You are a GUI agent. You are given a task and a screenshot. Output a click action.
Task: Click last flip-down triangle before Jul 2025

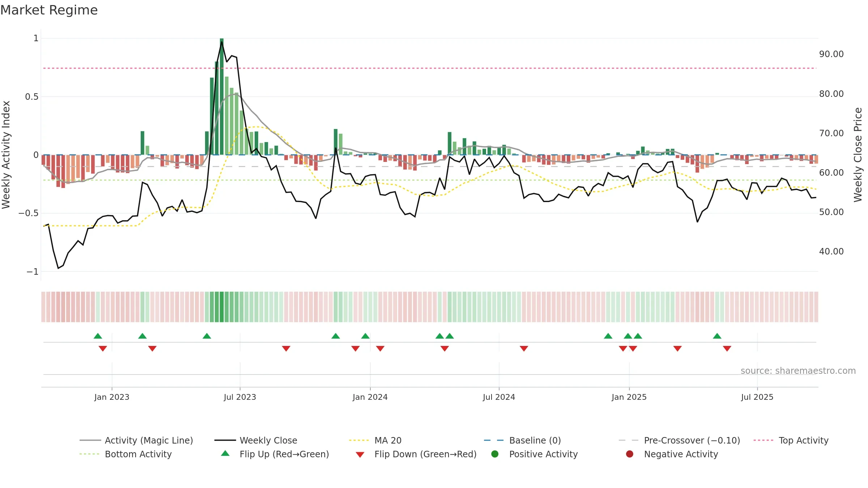(x=727, y=348)
